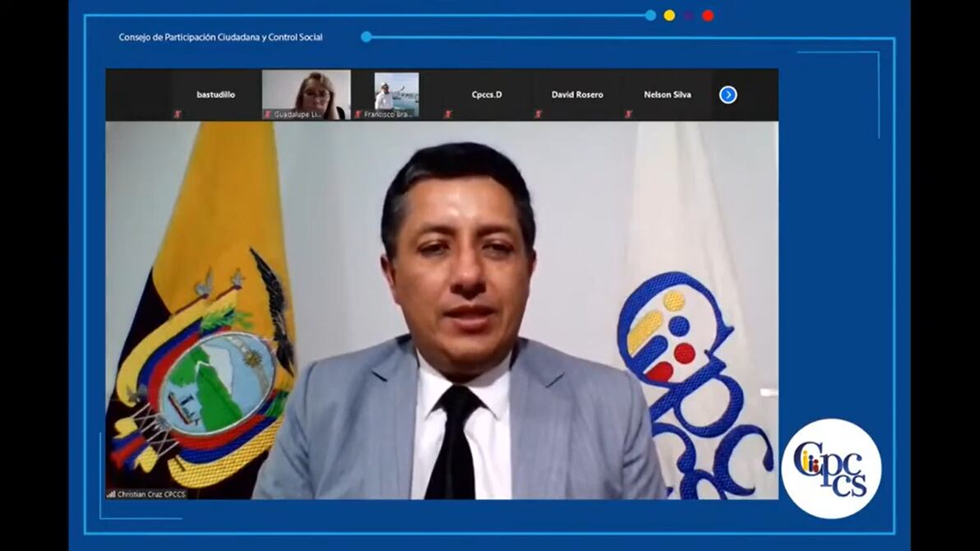The width and height of the screenshot is (980, 551).
Task: Select the David Rosero participant tile
Action: [x=577, y=95]
